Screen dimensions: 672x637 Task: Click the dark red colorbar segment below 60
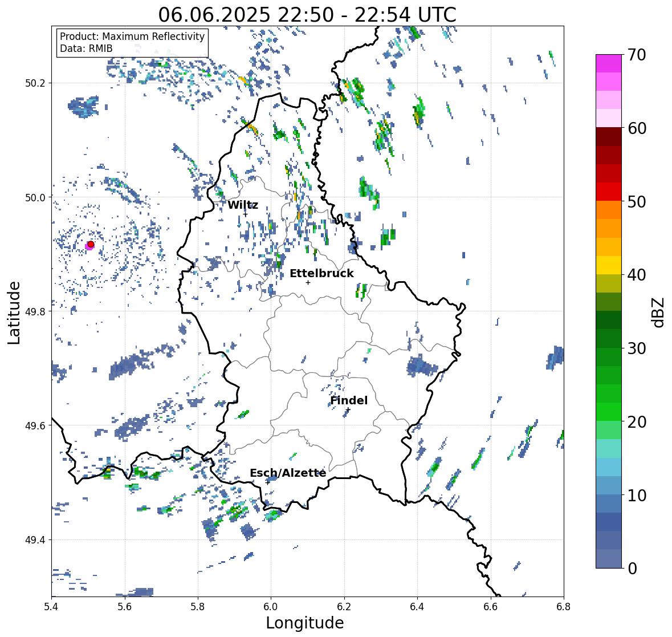609,137
